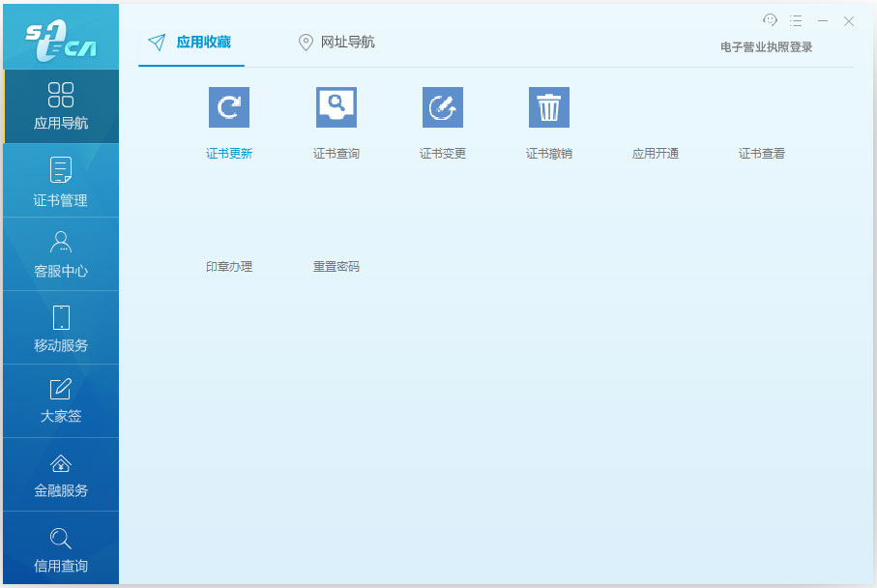Open the 证书更新 refresh icon
877x588 pixels.
(229, 106)
